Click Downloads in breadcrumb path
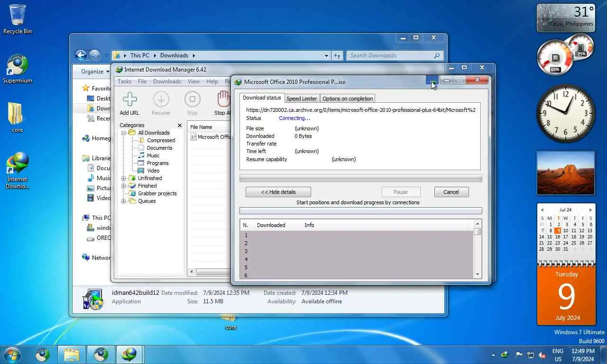 tap(174, 55)
